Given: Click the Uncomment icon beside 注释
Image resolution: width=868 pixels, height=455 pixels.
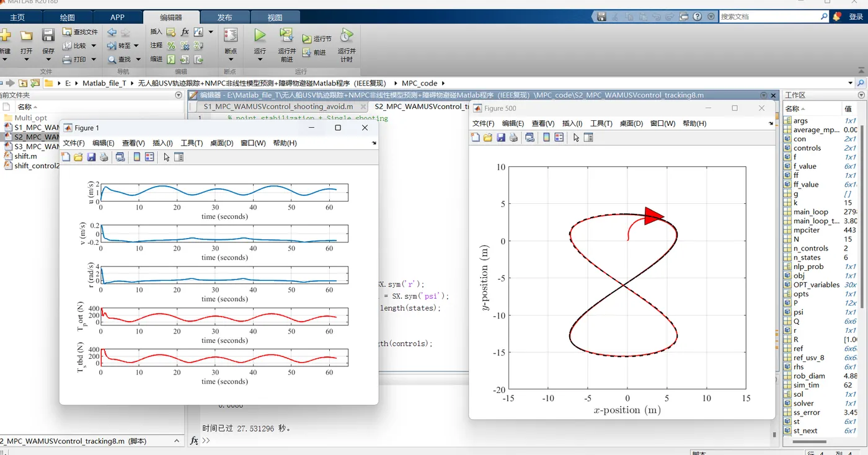Looking at the screenshot, I should 185,46.
